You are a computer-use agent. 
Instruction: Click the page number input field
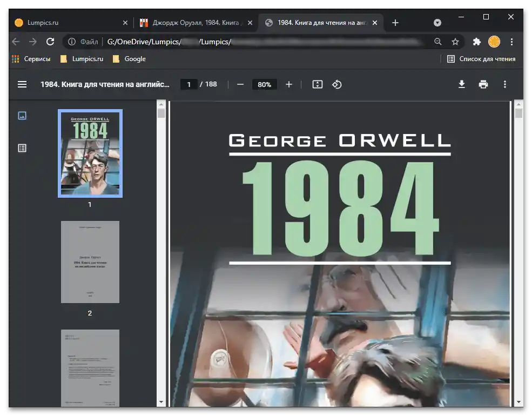(188, 84)
